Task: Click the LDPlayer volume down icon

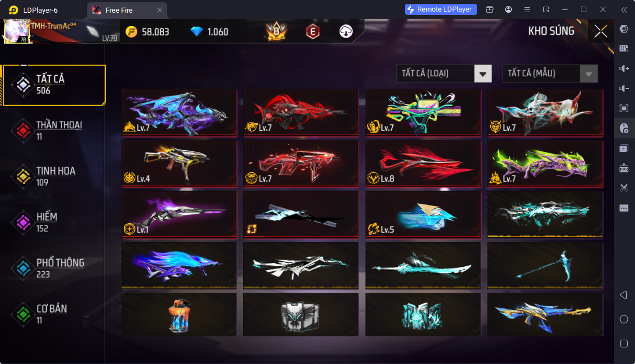Action: [624, 88]
